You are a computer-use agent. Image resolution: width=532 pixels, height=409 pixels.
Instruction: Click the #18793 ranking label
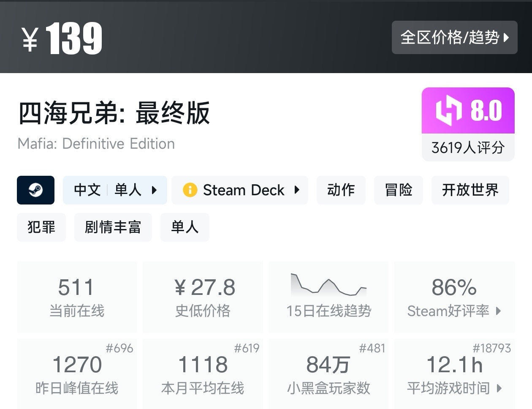[492, 349]
